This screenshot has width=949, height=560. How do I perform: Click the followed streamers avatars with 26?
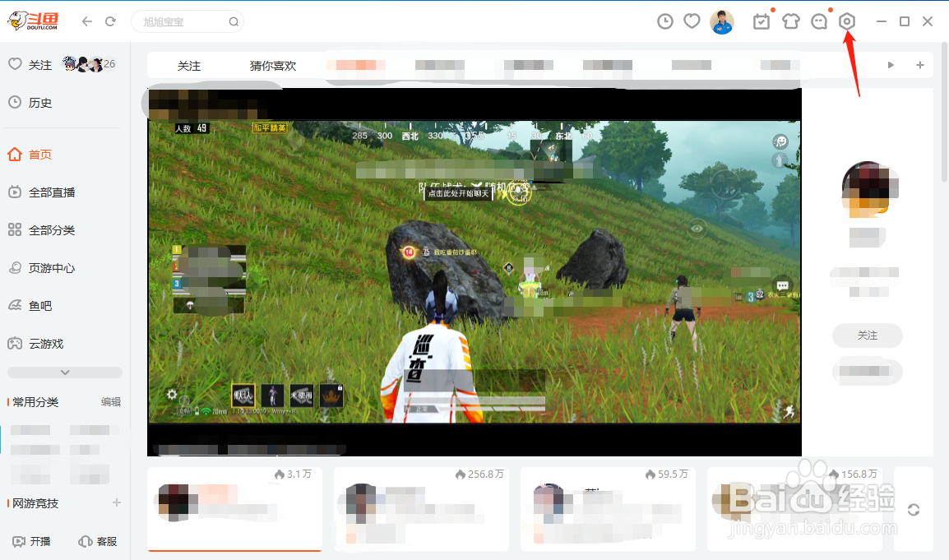pos(89,63)
